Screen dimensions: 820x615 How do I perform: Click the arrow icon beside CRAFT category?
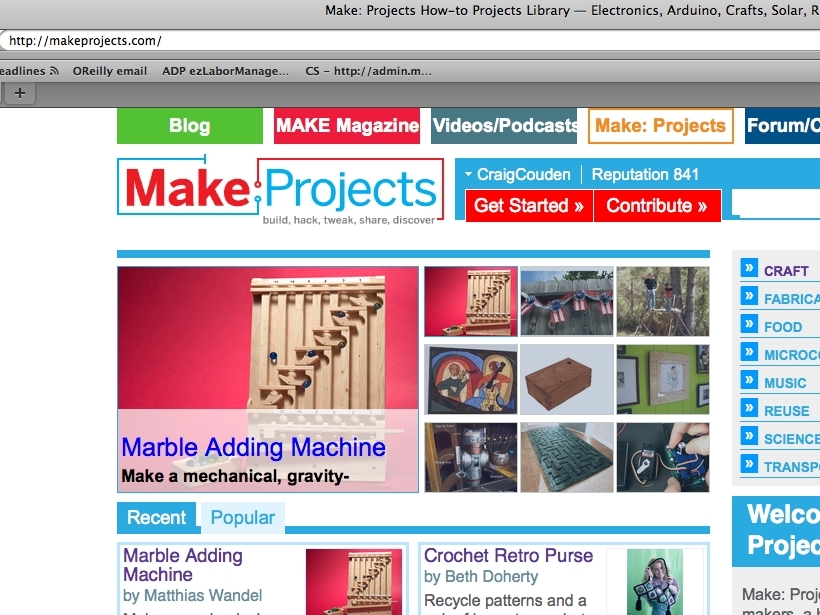pyautogui.click(x=749, y=268)
